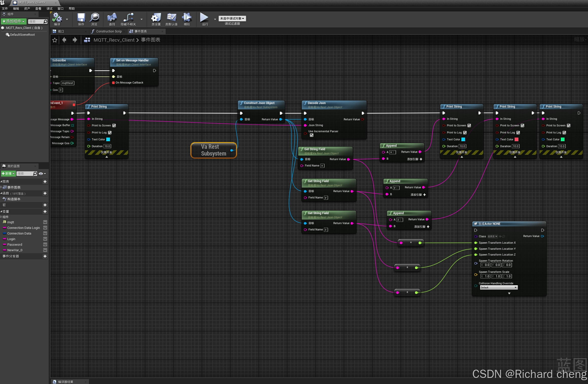Open the debug object selector dropdown

232,19
